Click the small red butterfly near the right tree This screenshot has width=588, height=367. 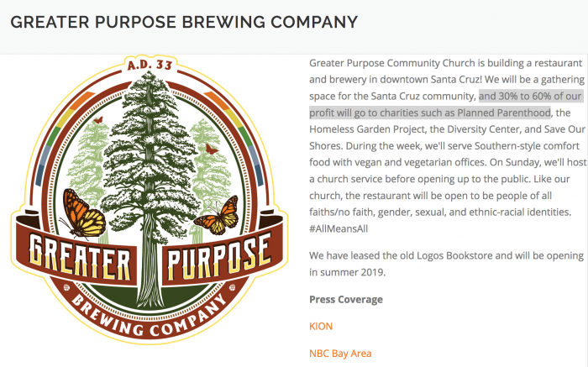(212, 149)
